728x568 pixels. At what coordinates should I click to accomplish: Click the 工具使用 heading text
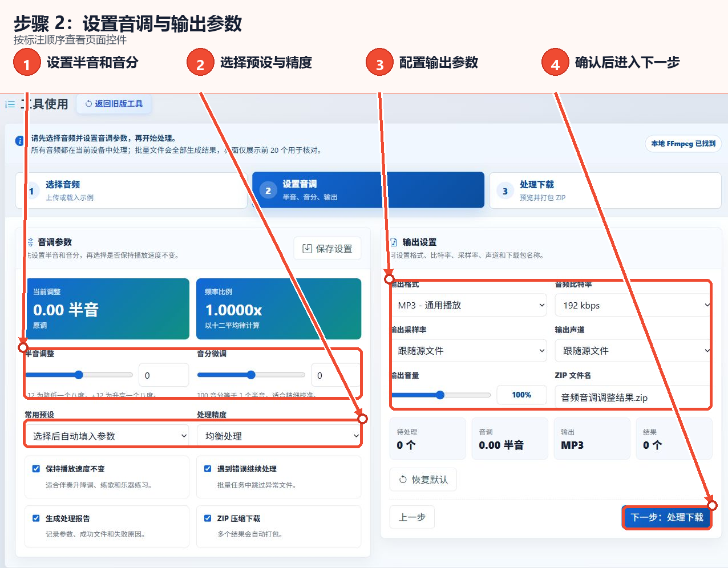(x=45, y=104)
